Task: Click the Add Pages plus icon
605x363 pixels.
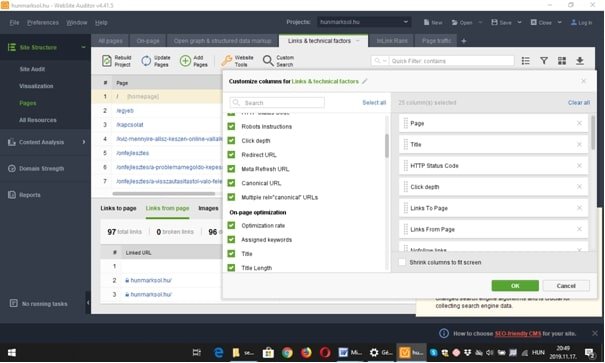Action: tap(186, 61)
